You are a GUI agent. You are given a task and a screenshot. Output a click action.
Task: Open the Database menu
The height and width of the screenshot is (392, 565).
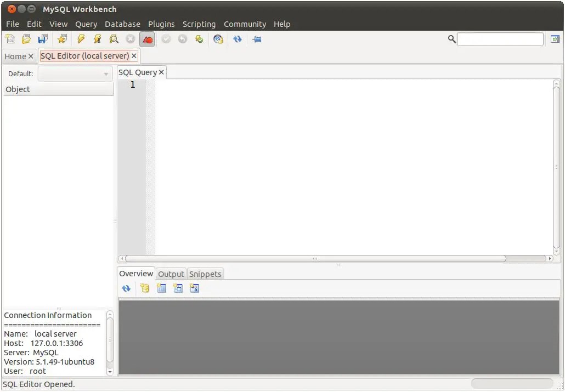pyautogui.click(x=122, y=24)
